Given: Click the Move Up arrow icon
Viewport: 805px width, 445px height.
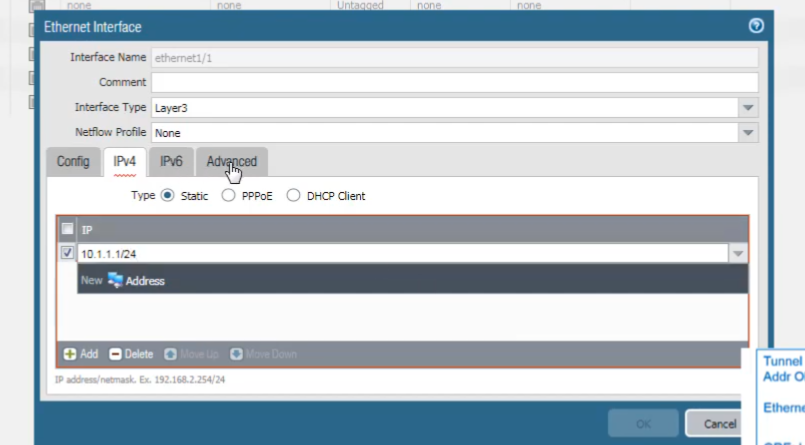Looking at the screenshot, I should (170, 354).
